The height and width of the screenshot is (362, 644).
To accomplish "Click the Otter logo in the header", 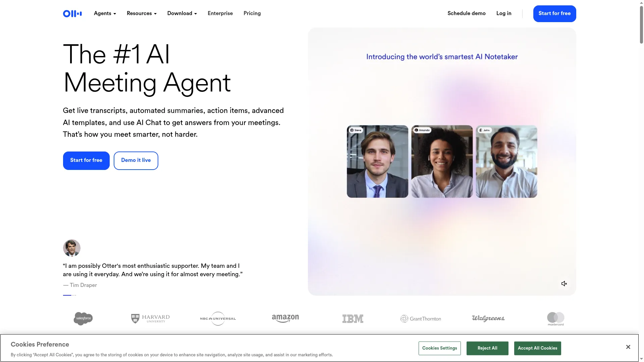I will click(x=72, y=14).
